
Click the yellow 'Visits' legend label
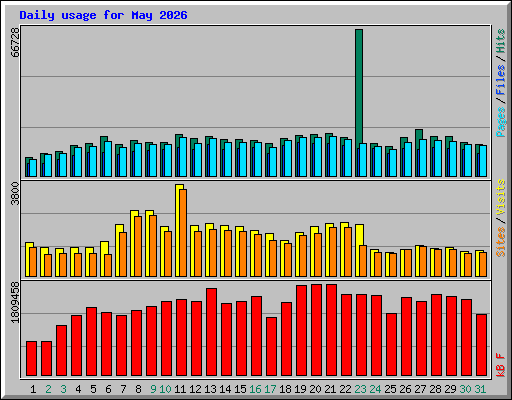[x=500, y=198]
